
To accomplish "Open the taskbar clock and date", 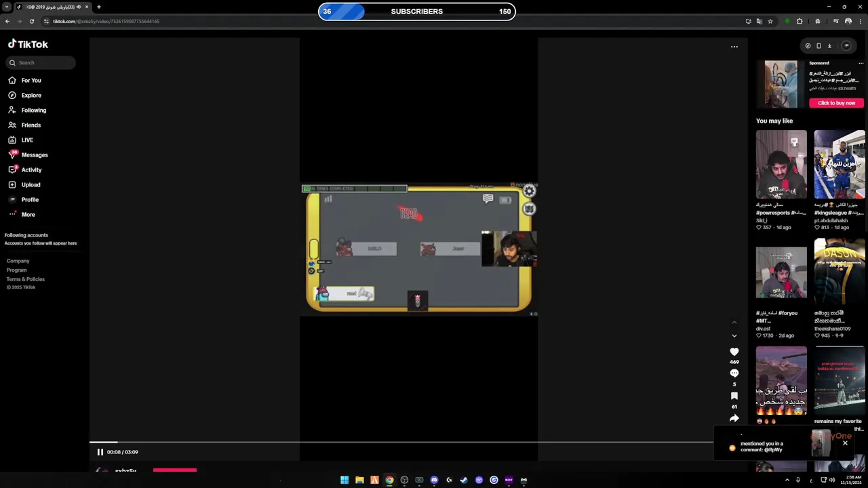I will click(x=850, y=480).
